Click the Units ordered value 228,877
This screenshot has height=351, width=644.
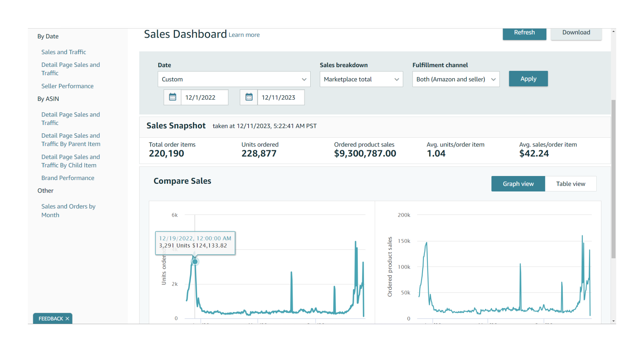259,153
